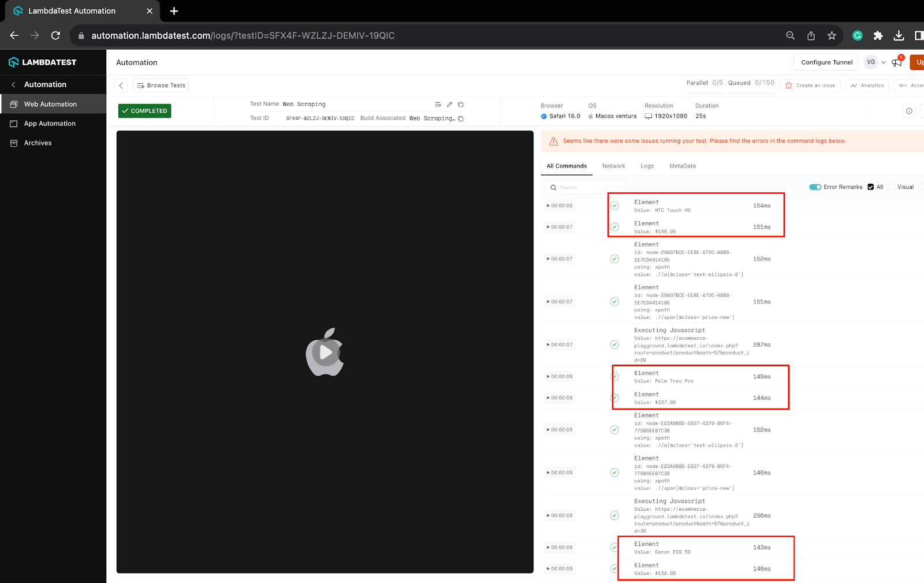This screenshot has height=583, width=924.
Task: Copy the Web Scraping build name
Action: [x=460, y=118]
